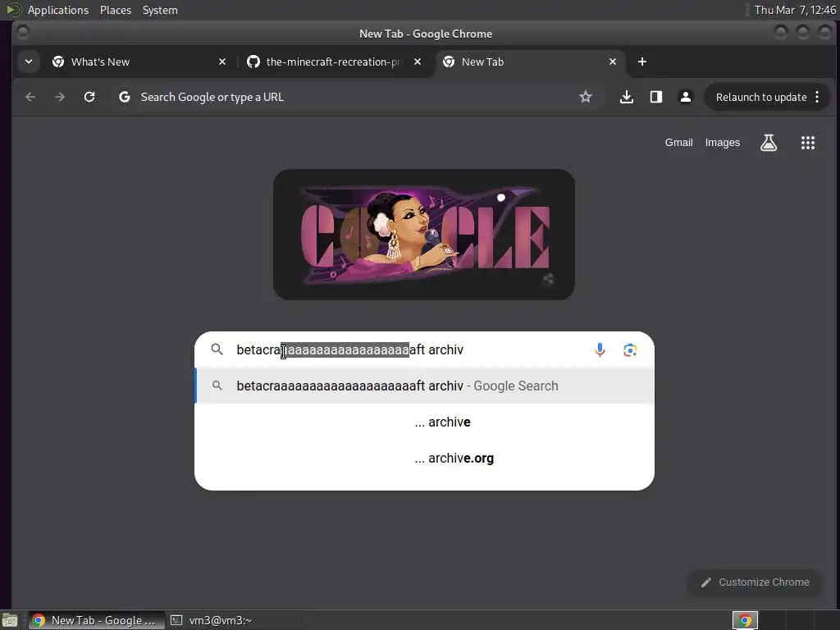Click the browser back arrow
The height and width of the screenshot is (630, 840).
click(30, 97)
